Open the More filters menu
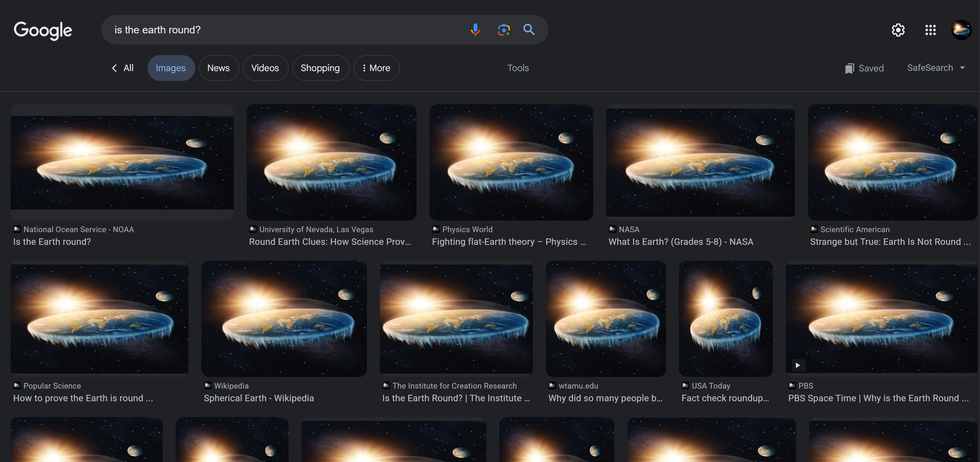 [x=376, y=68]
